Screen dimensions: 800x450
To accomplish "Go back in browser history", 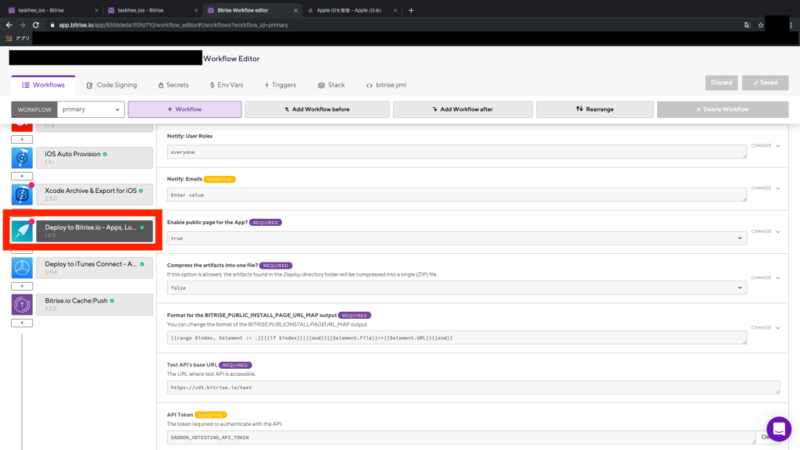I will tap(9, 24).
